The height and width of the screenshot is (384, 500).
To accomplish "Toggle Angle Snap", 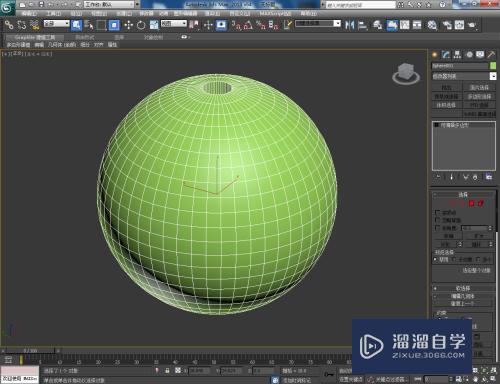I will 248,25.
